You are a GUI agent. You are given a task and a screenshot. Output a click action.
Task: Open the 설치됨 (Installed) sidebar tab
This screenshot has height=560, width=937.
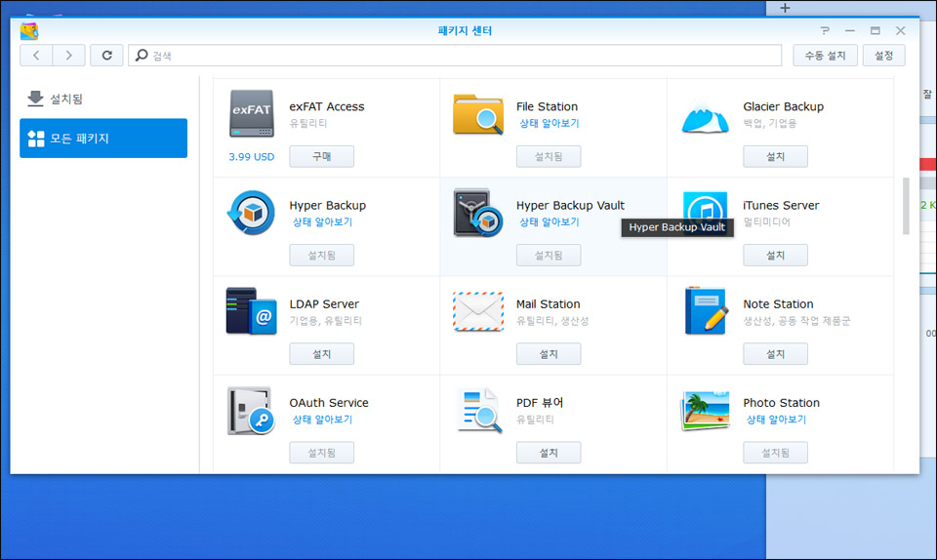(x=103, y=99)
